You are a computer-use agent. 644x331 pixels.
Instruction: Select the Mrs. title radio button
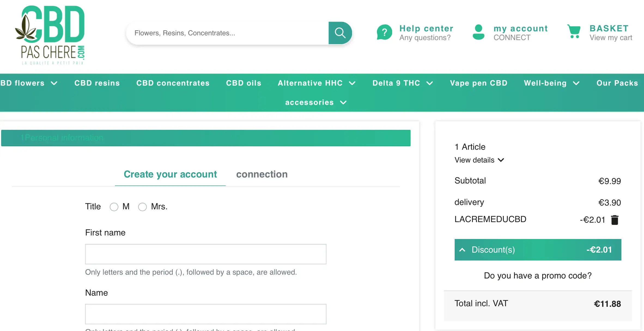tap(142, 207)
